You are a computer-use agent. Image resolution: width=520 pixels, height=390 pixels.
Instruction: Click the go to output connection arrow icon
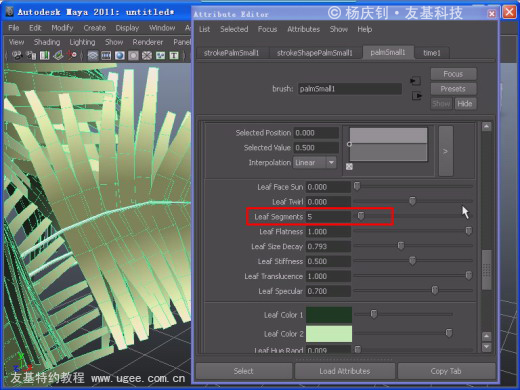point(417,96)
